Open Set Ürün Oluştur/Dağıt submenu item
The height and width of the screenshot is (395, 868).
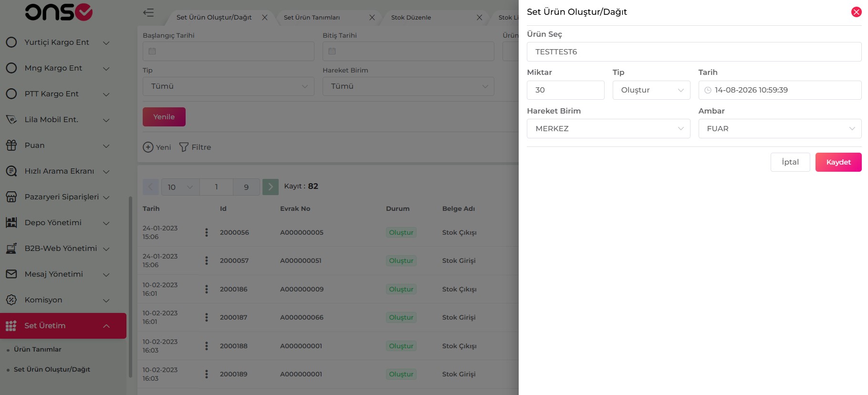52,369
